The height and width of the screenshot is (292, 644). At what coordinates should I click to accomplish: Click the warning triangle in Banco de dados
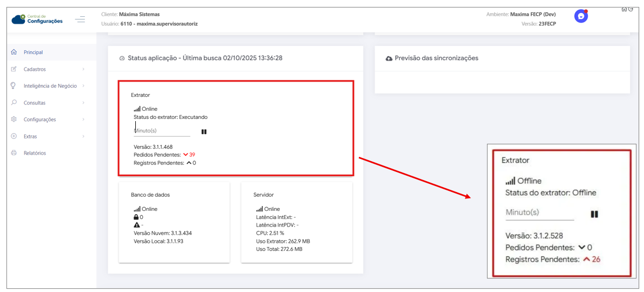coord(136,225)
